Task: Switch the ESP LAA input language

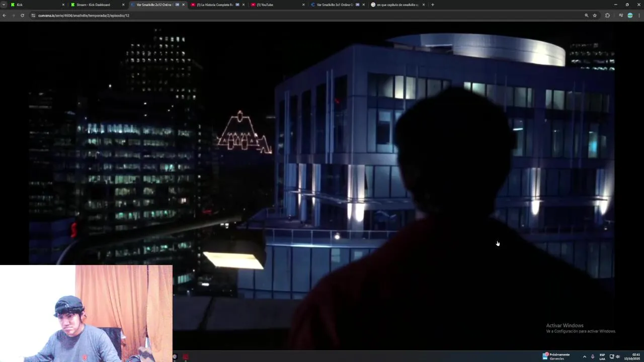Action: (x=602, y=357)
